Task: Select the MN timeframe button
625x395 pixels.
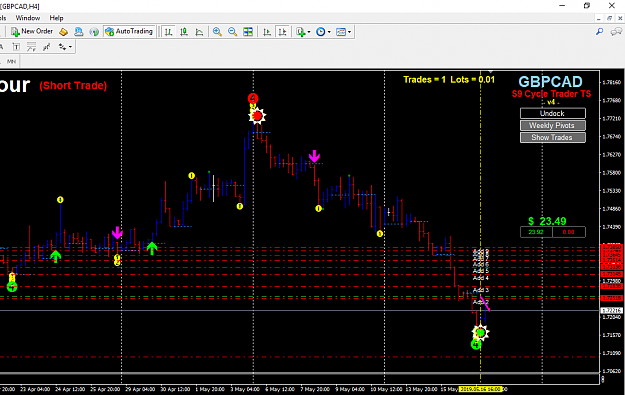Action: coord(12,61)
